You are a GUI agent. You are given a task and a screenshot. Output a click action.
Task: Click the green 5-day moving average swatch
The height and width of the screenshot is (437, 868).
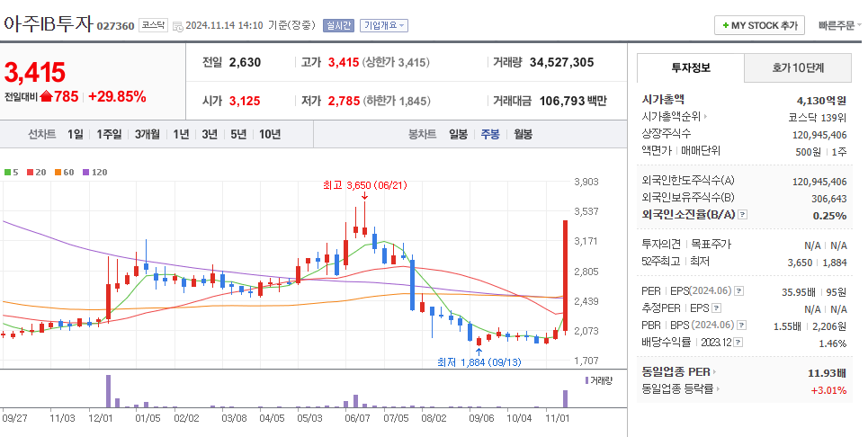tap(7, 173)
